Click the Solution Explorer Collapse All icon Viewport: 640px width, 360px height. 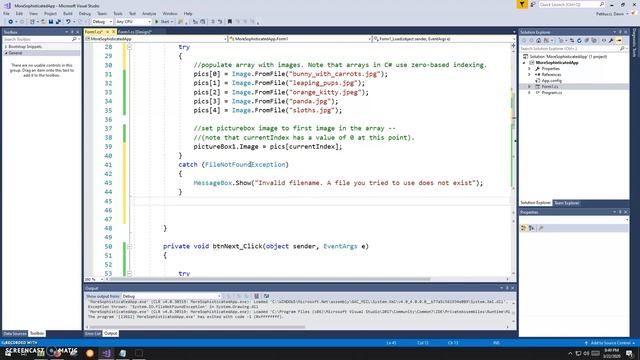point(587,40)
